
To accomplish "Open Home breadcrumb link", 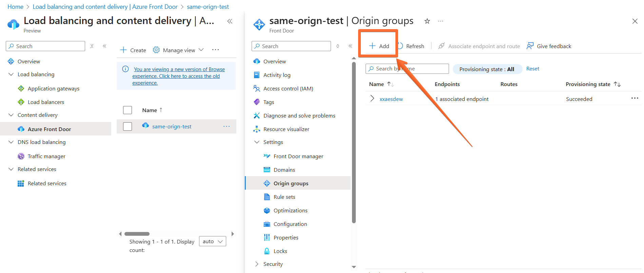I will pyautogui.click(x=15, y=7).
